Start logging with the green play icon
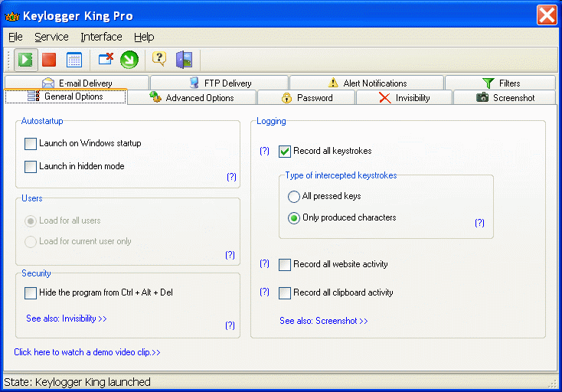Screen dimensions: 562x392 point(26,60)
